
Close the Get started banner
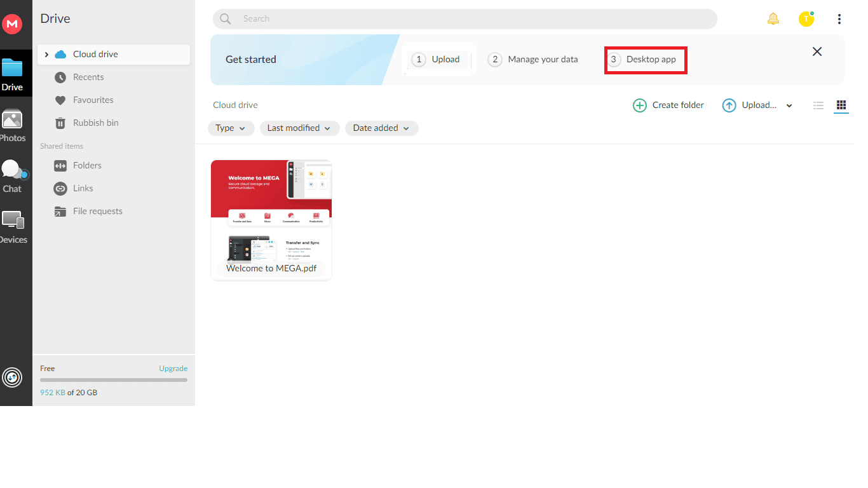(x=817, y=51)
